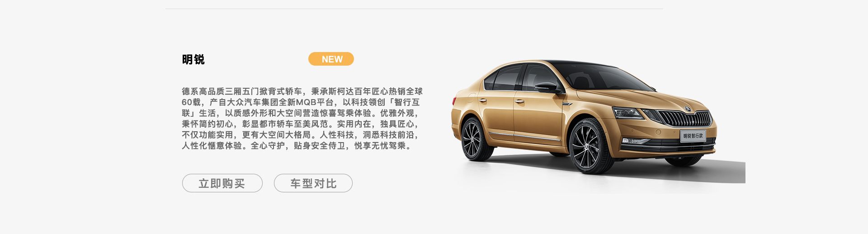Click the car's front headlight

click(x=628, y=113)
